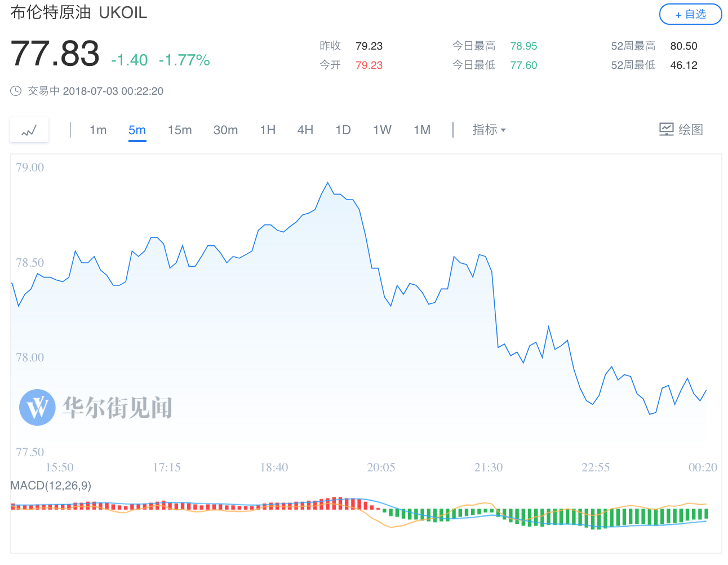This screenshot has width=728, height=565.
Task: Click the 18:40 time axis label
Action: (274, 467)
